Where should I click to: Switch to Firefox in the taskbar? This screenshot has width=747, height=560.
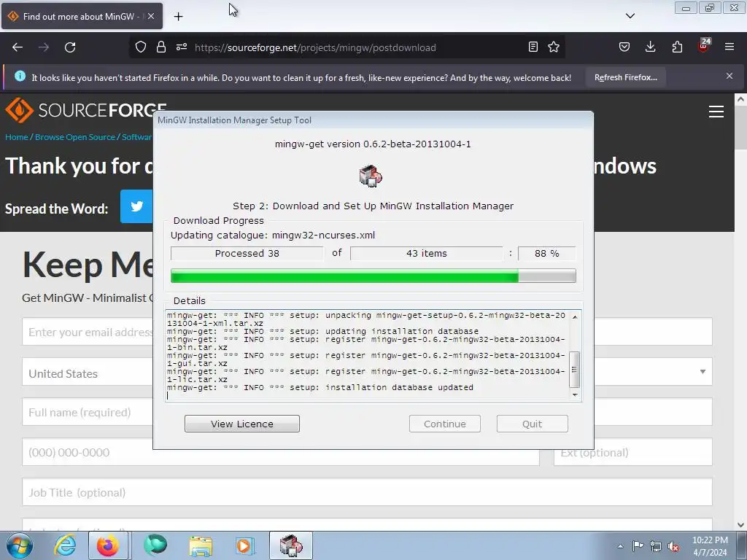click(108, 545)
